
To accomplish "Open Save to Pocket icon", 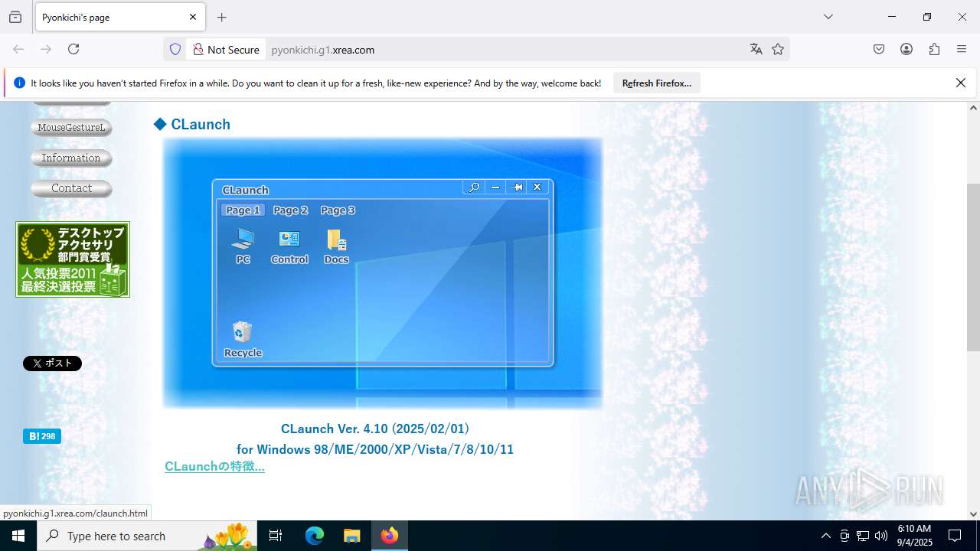I will 879,49.
